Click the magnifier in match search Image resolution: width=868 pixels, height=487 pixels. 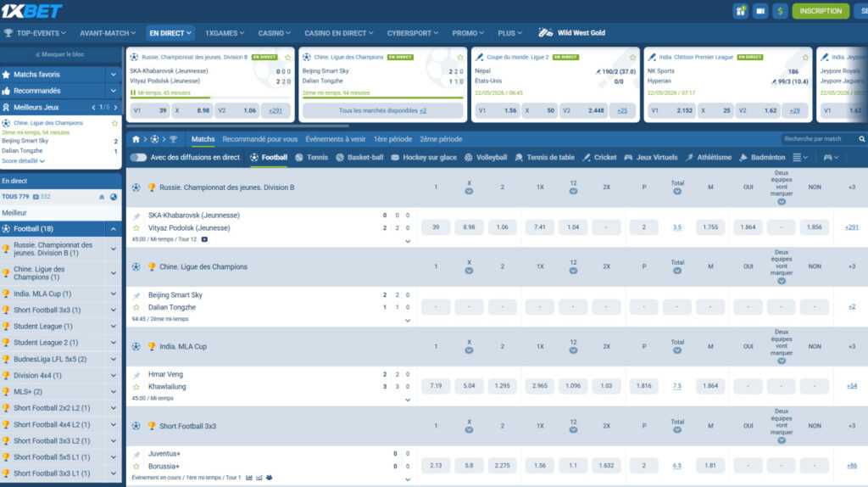click(x=862, y=139)
